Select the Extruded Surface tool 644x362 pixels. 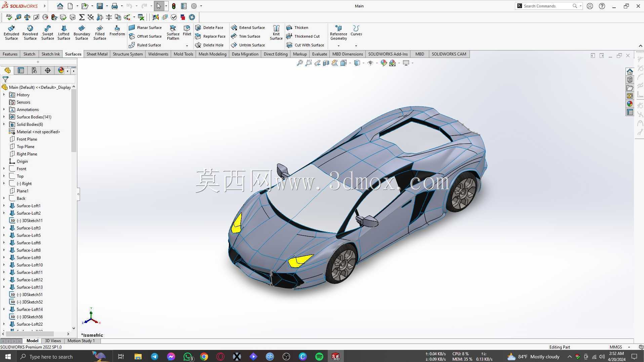[11, 32]
